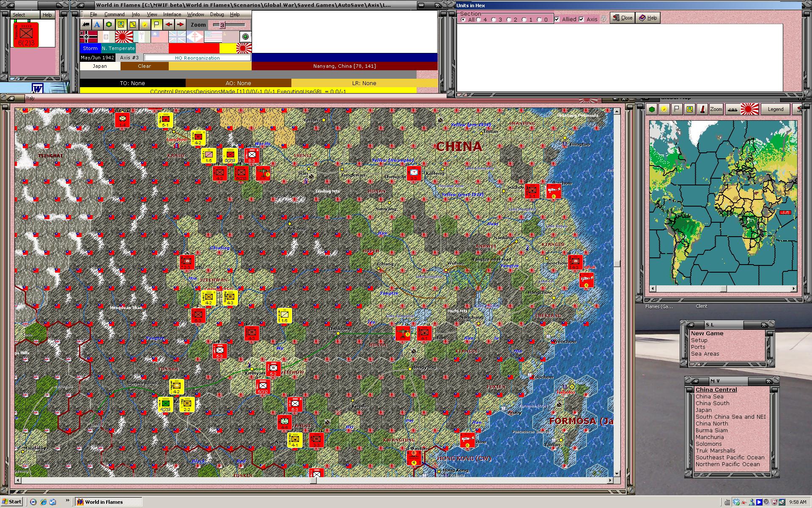Select the British Union Jack flag
The width and height of the screenshot is (812, 508).
(177, 37)
